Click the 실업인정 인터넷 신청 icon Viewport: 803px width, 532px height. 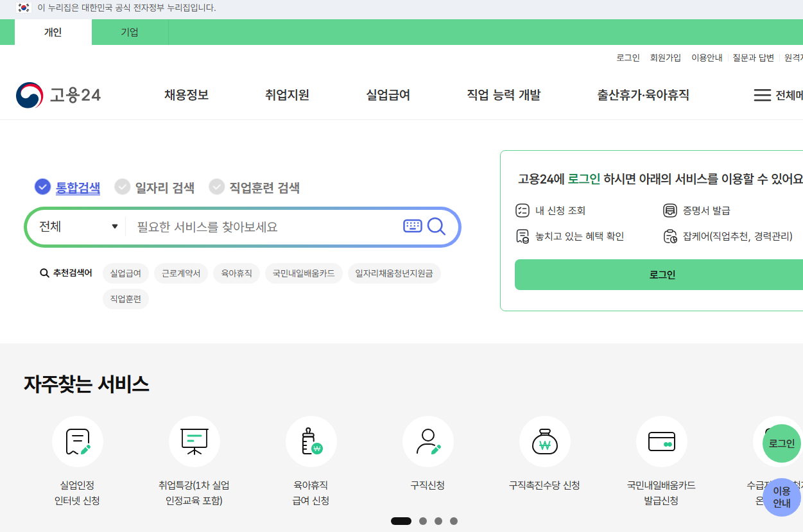78,442
